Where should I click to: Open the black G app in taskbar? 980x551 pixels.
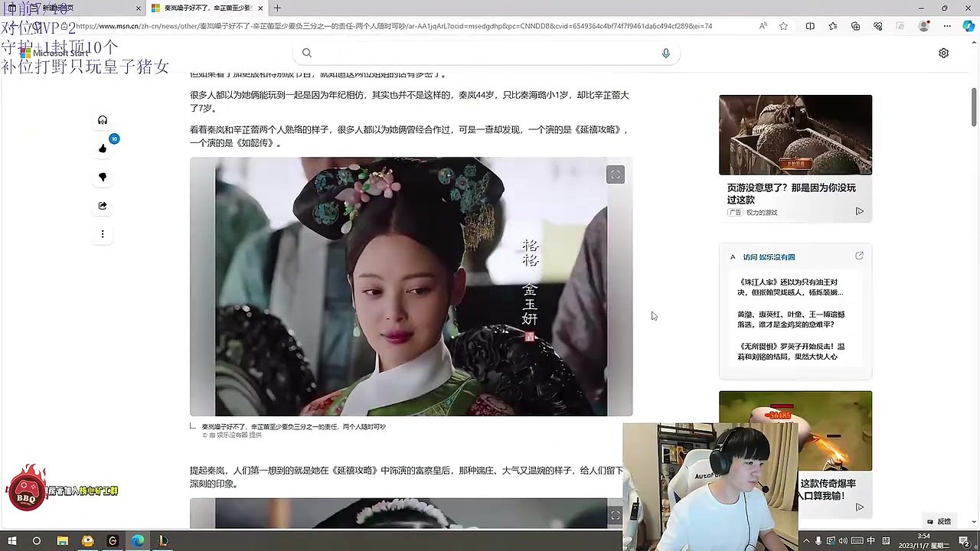[x=113, y=540]
